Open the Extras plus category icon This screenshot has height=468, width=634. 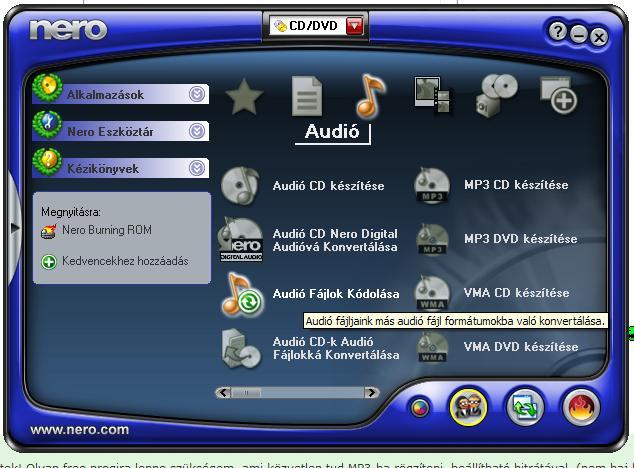[x=559, y=95]
